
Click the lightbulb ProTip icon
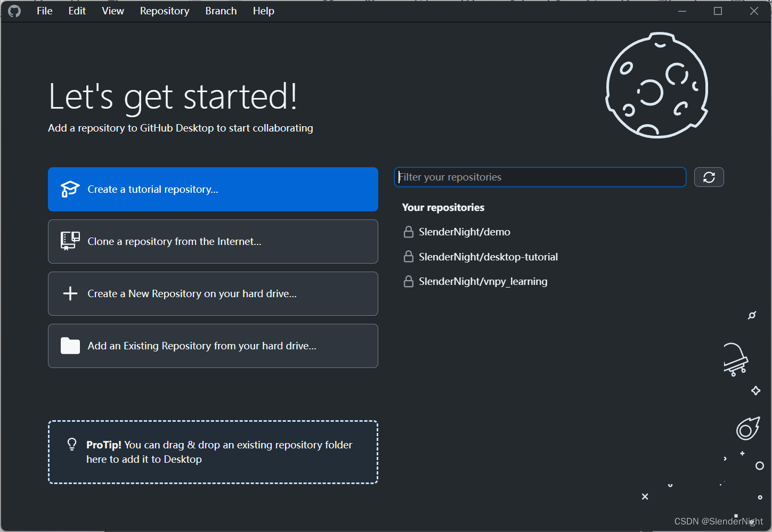coord(72,444)
